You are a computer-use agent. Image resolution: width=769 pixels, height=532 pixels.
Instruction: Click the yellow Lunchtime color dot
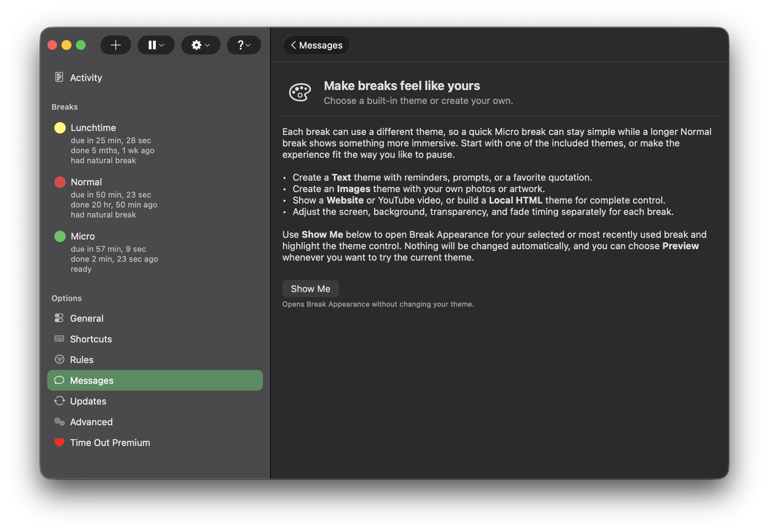(x=60, y=128)
